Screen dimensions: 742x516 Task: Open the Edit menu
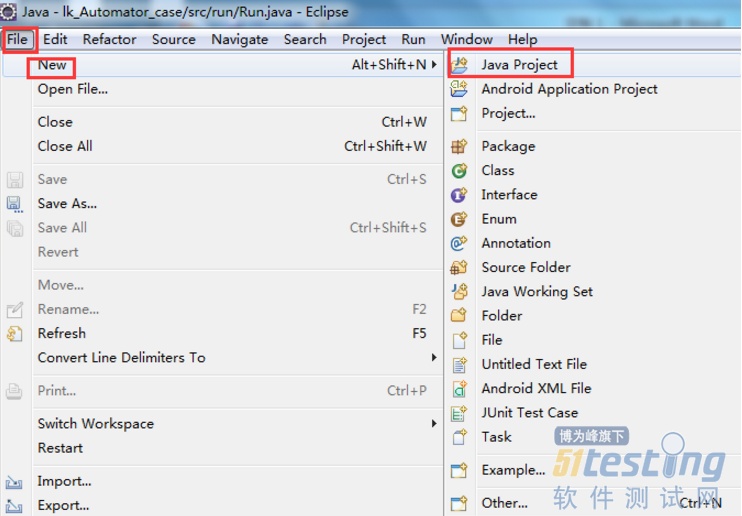pyautogui.click(x=55, y=39)
